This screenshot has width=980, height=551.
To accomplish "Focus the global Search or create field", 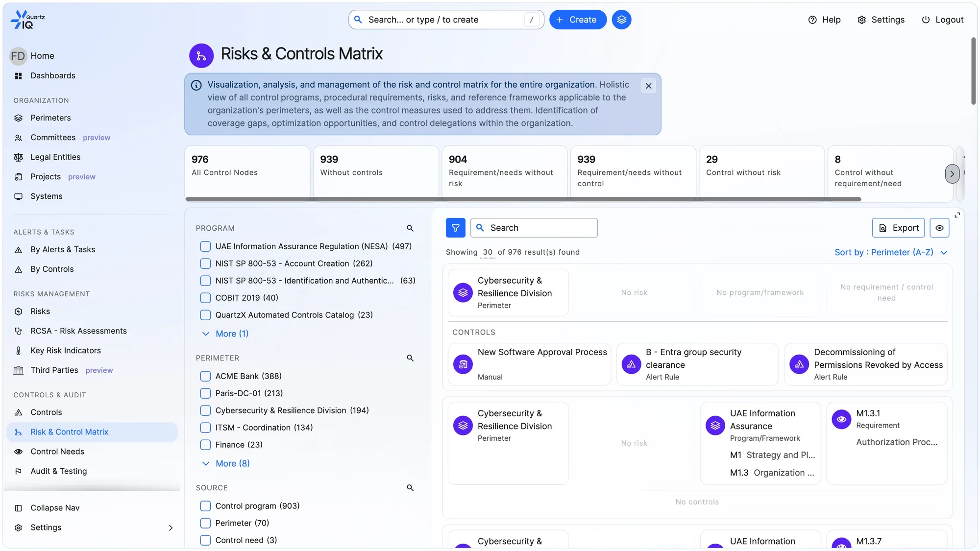I will (446, 20).
